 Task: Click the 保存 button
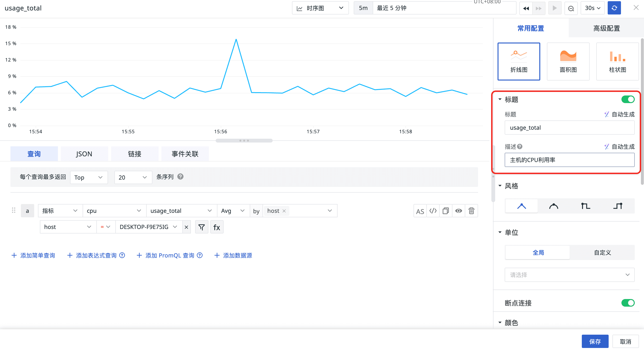(x=595, y=342)
